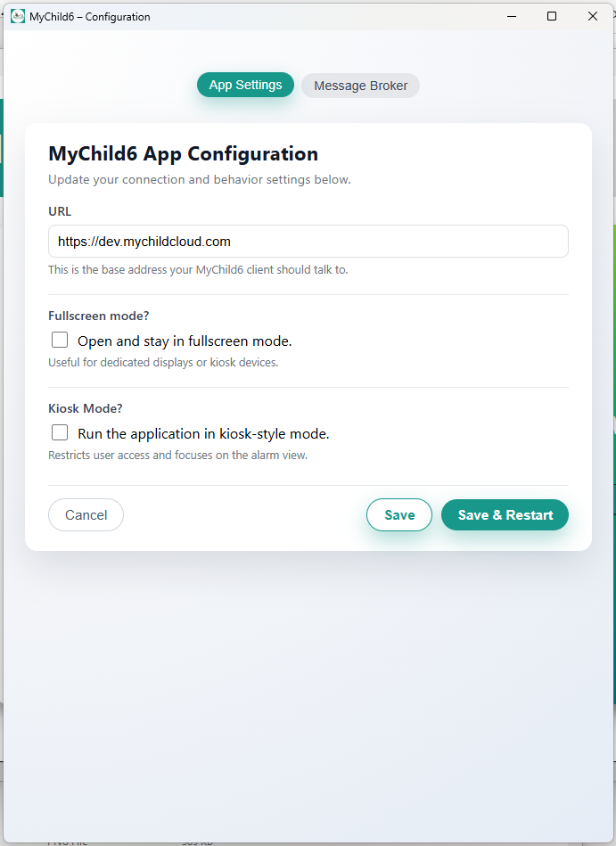Switch to the App Settings tab
The height and width of the screenshot is (846, 616).
[245, 86]
